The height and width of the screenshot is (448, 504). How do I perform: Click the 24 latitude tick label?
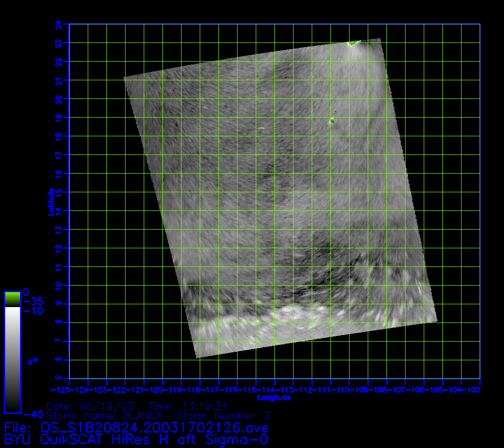coord(58,24)
